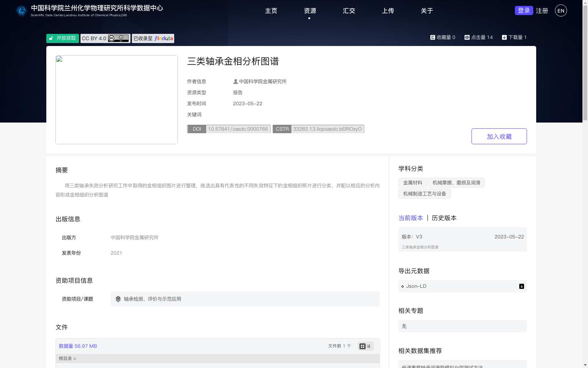Open the 汇交 navigation tab
Screen dimensions: 588x368
[349, 11]
